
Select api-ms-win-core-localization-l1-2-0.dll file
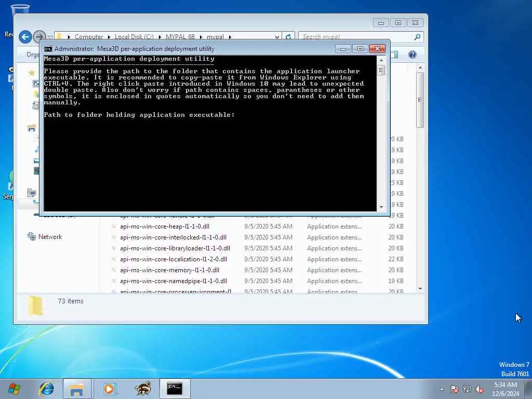coord(174,259)
